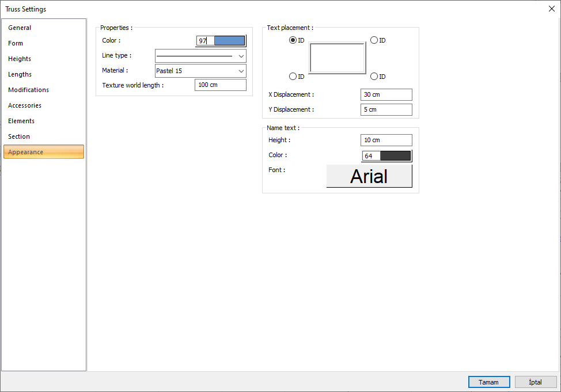This screenshot has height=392, width=561.
Task: Select the Modifications tab
Action: (x=28, y=90)
